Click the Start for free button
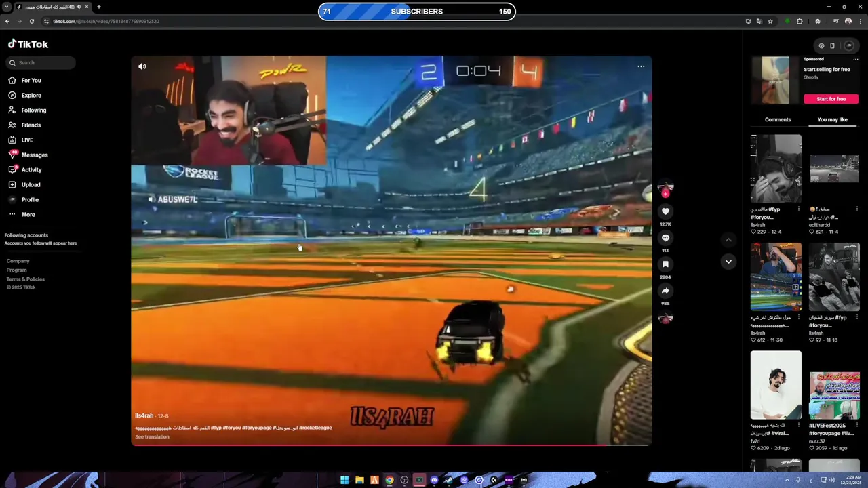The height and width of the screenshot is (488, 868). (x=831, y=99)
